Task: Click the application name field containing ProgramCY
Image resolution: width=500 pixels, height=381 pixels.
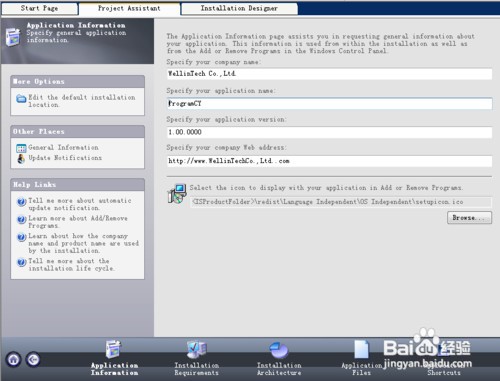Action: (329, 103)
